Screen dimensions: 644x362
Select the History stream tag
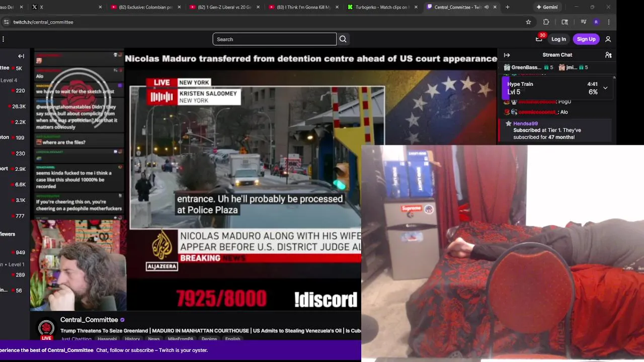[x=132, y=339]
